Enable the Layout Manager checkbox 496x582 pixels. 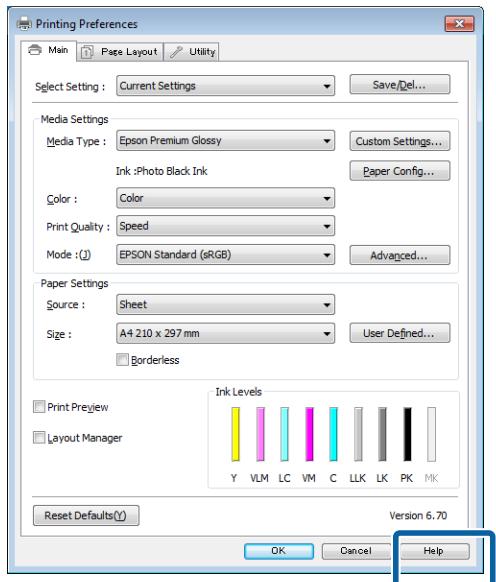coord(39,438)
